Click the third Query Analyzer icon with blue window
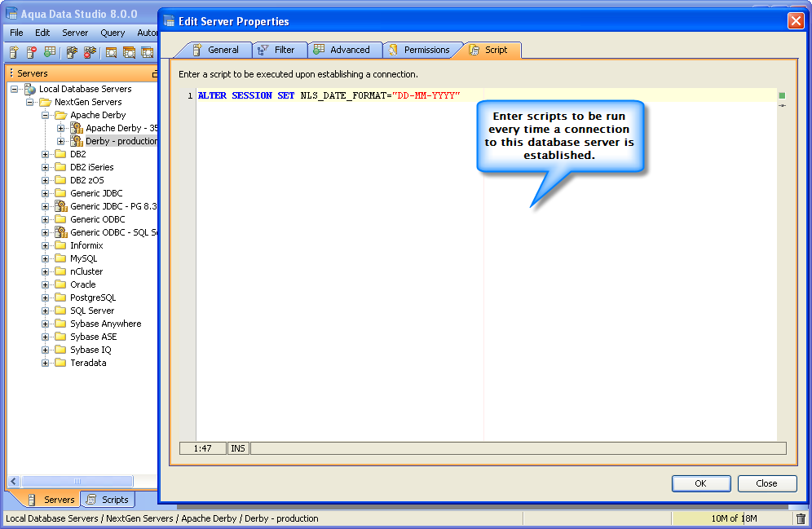The image size is (812, 529). click(148, 52)
